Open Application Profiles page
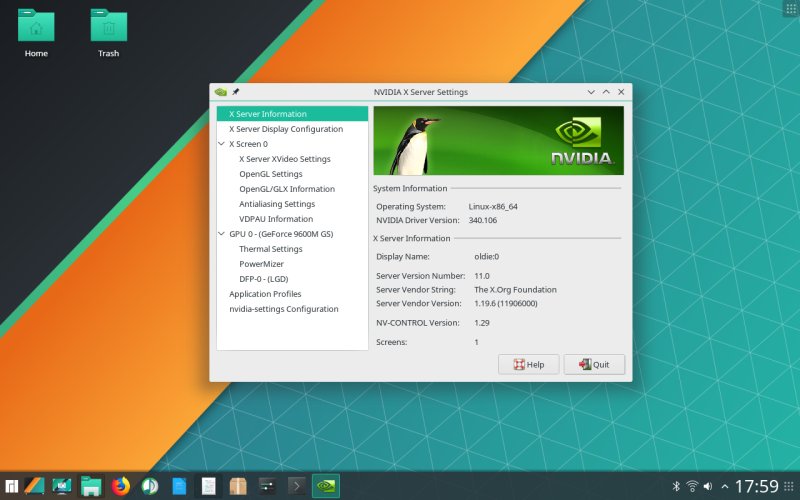Image resolution: width=800 pixels, height=500 pixels. pyautogui.click(x=265, y=294)
